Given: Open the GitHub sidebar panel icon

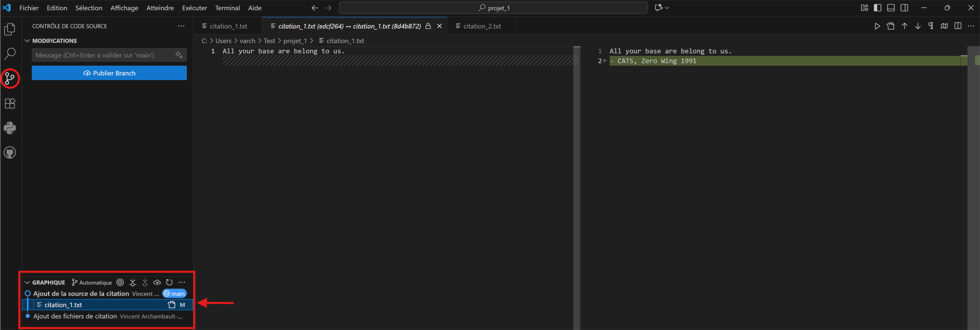Looking at the screenshot, I should pyautogui.click(x=10, y=152).
